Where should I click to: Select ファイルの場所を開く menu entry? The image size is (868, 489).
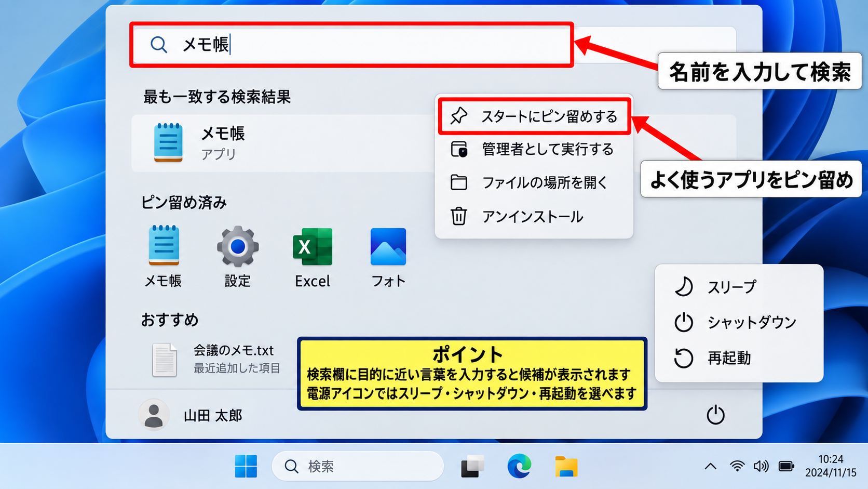(x=534, y=183)
